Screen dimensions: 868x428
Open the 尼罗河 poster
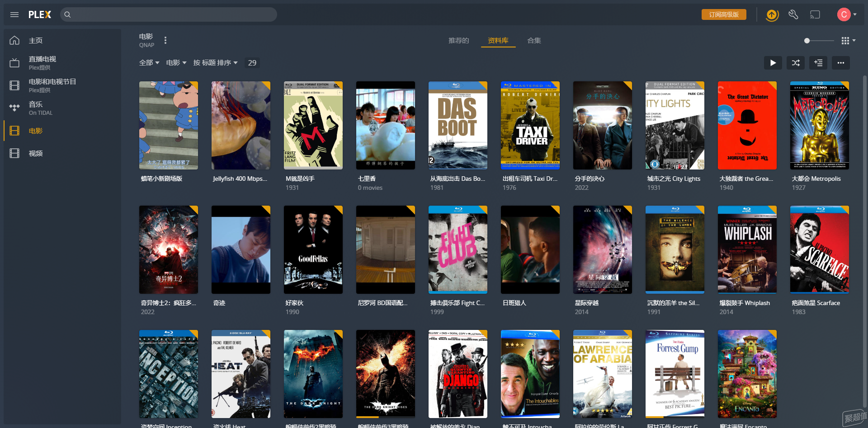386,249
